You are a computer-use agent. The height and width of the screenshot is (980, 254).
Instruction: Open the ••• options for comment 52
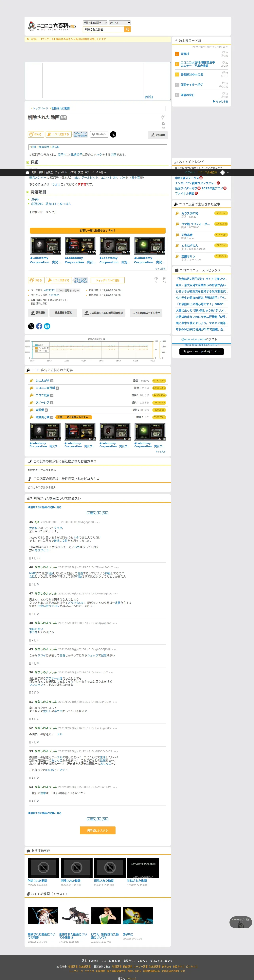tap(115, 728)
